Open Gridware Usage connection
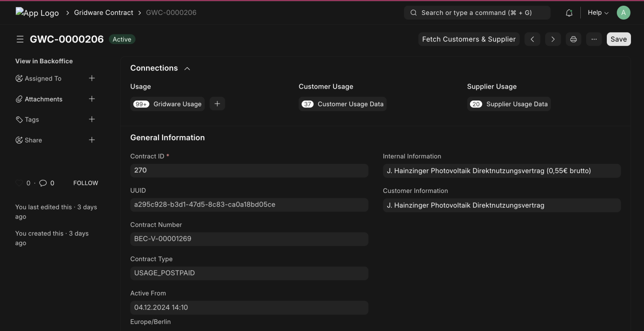Screen dimensions: 644x331 [168, 104]
